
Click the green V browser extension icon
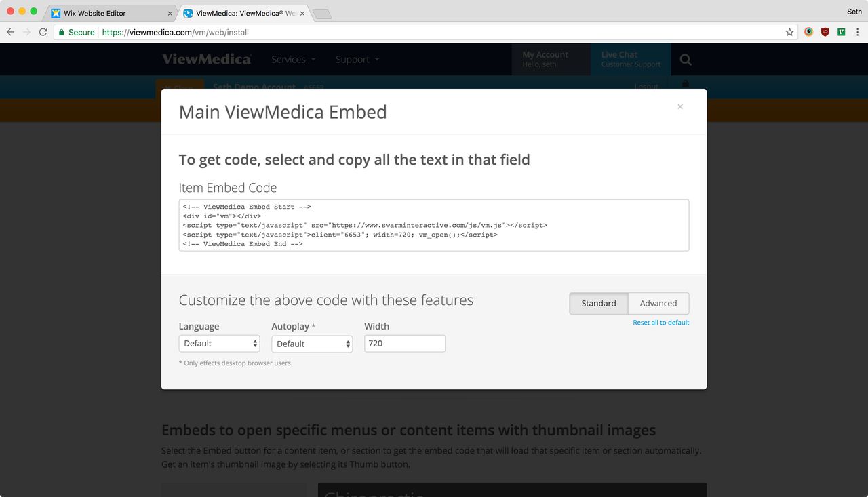(x=841, y=32)
